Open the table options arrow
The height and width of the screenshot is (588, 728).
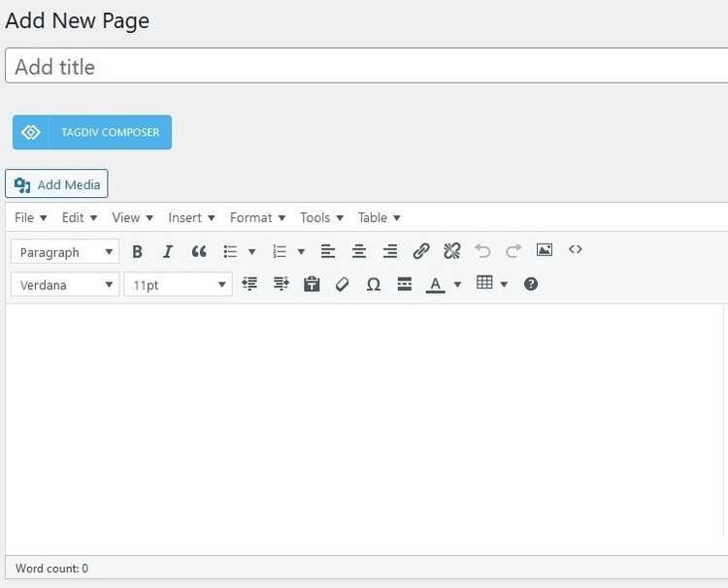[504, 284]
